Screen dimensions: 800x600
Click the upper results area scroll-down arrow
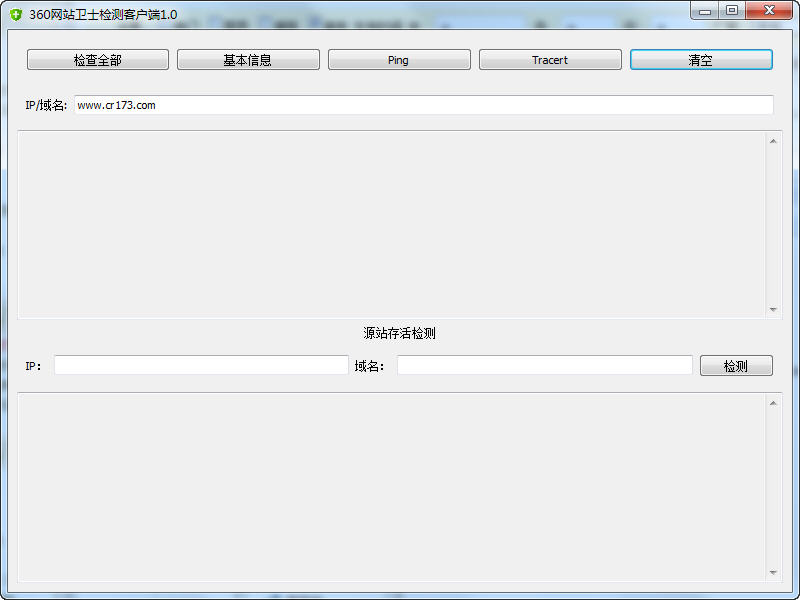772,309
